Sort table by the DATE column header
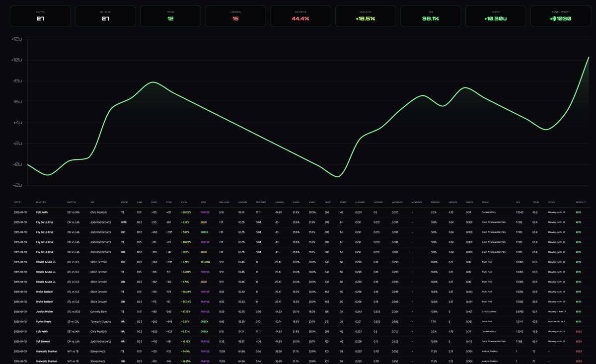Image resolution: width=596 pixels, height=364 pixels. click(x=17, y=202)
